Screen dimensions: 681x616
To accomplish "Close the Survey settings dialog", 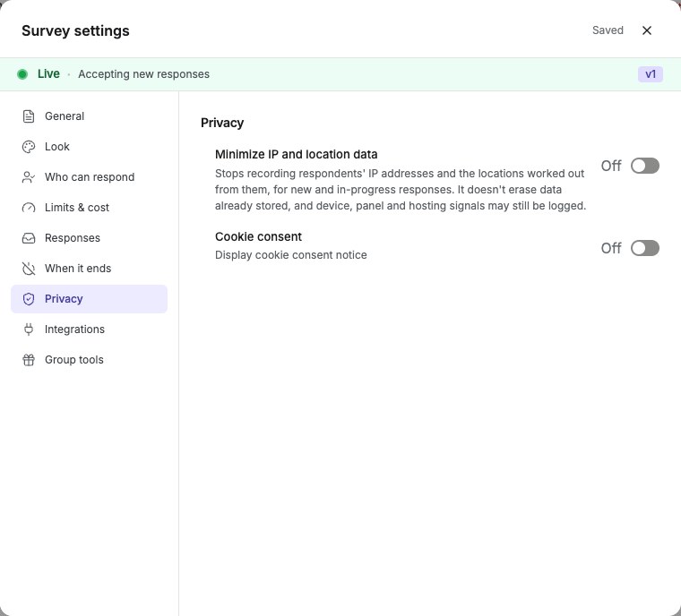I will pyautogui.click(x=647, y=30).
